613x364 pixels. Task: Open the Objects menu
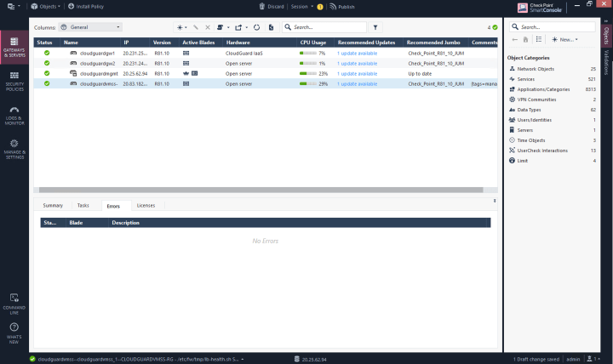[46, 6]
